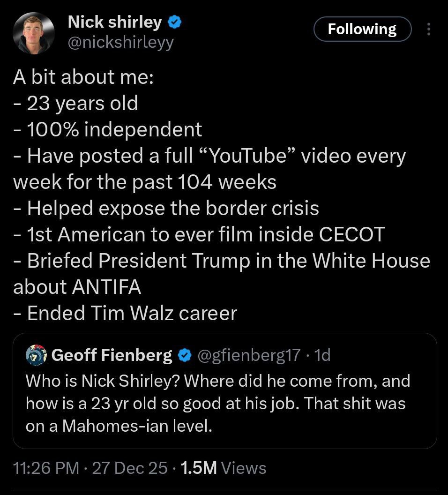Click the "A bit about me:" line
448x495 pixels.
click(83, 77)
